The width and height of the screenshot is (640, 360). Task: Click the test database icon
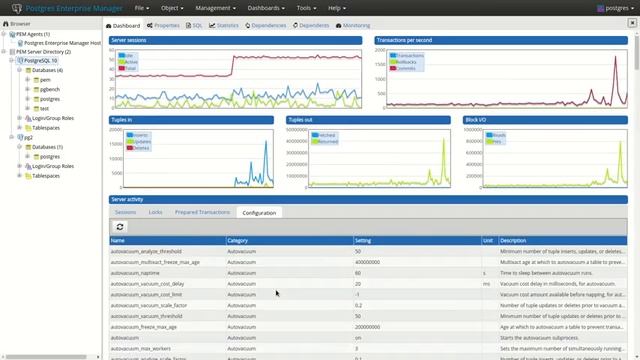[36, 109]
